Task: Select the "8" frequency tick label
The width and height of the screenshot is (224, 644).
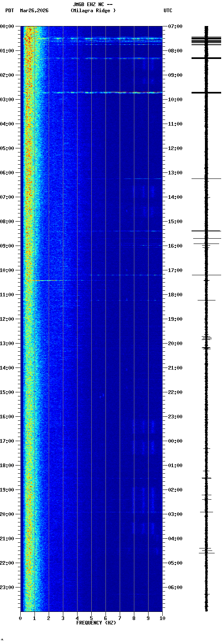Action: click(x=134, y=618)
